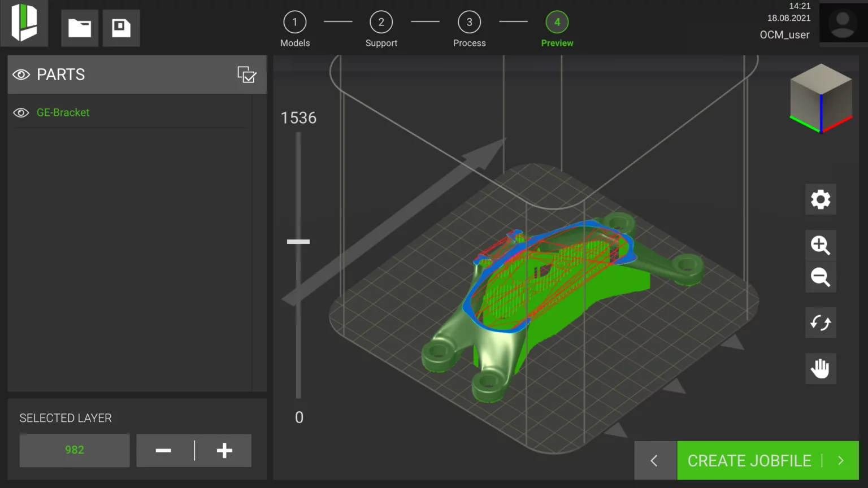Save the project with the floppy disk icon

[x=121, y=28]
